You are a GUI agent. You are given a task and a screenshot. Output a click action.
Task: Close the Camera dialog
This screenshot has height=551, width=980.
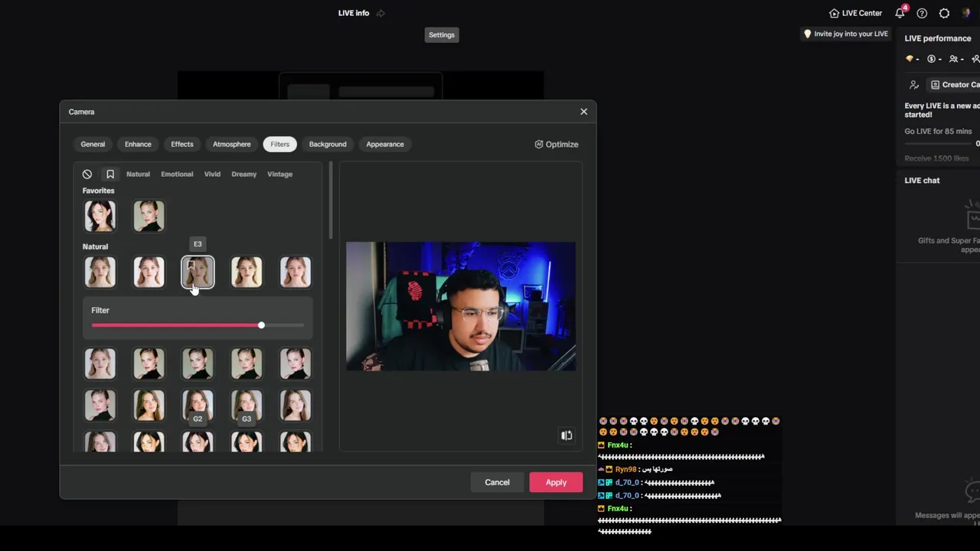pyautogui.click(x=584, y=112)
